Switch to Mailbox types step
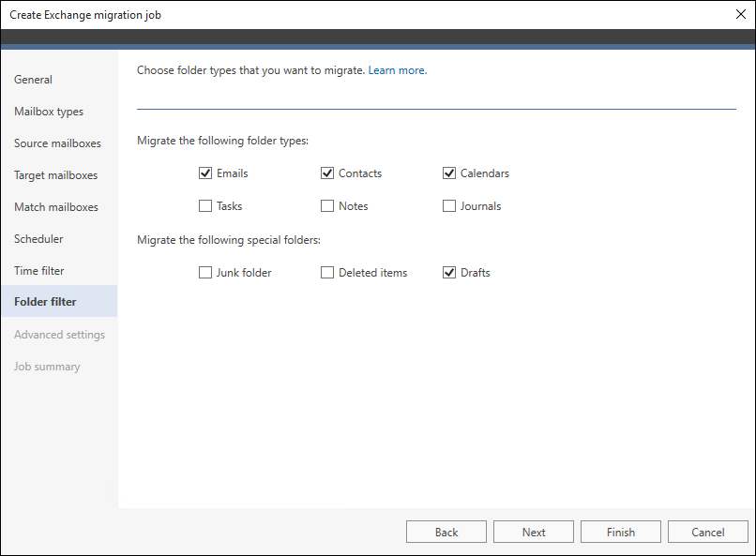 (49, 112)
